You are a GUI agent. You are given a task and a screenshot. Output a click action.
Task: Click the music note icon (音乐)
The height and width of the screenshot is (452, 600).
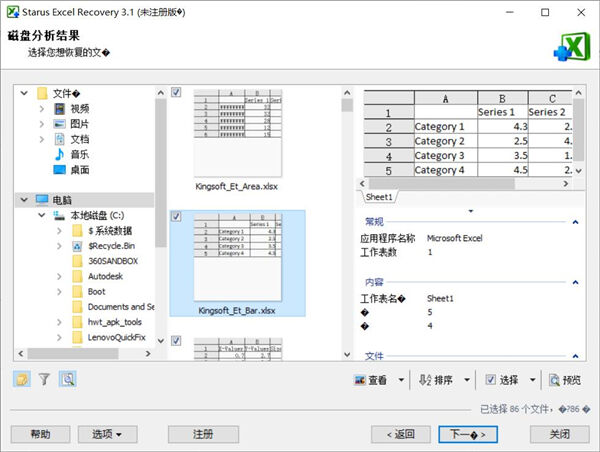[60, 154]
